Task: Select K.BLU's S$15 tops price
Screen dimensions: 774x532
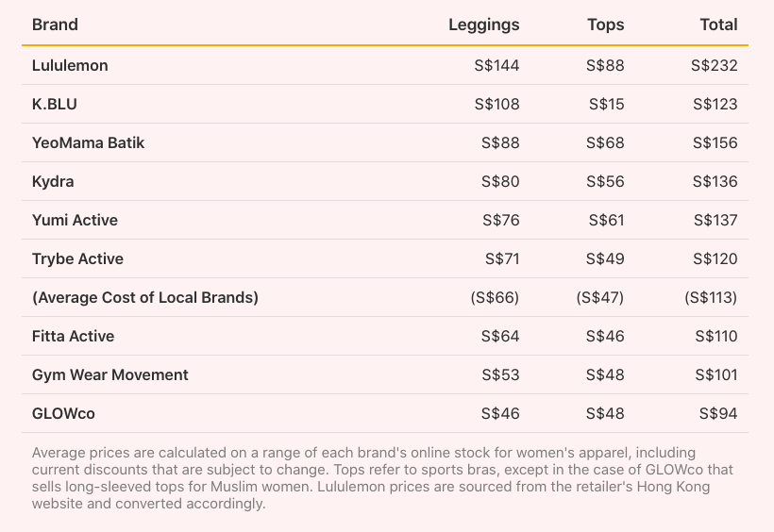Action: (606, 104)
